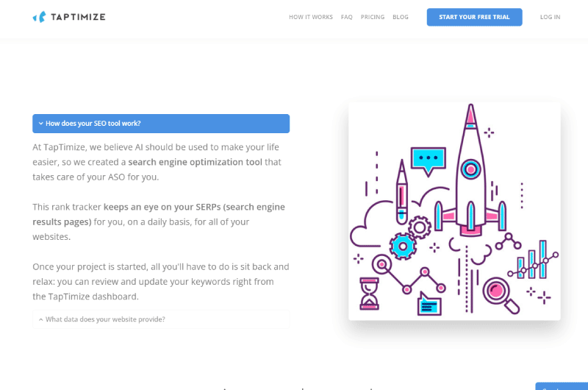
Task: Open the How It Works page
Action: tap(310, 17)
